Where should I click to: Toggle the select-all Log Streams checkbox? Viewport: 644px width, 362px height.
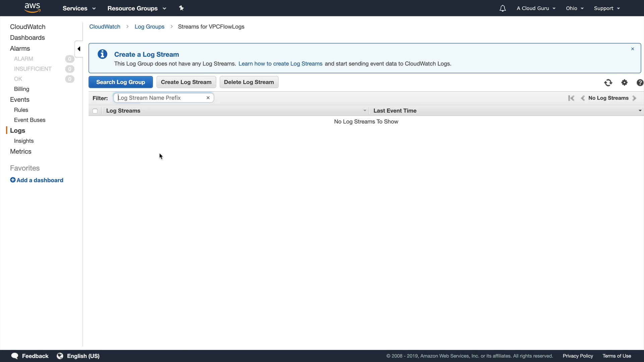click(x=95, y=111)
